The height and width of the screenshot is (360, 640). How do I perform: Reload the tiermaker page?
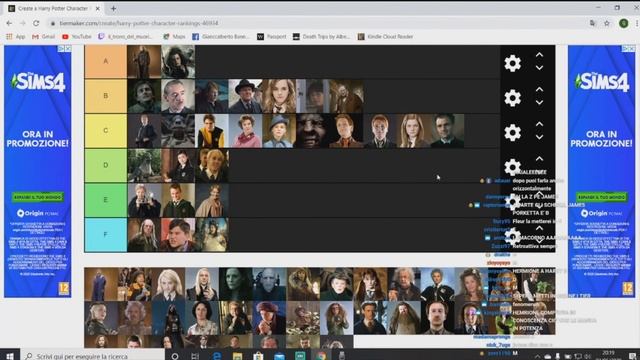tap(36, 23)
